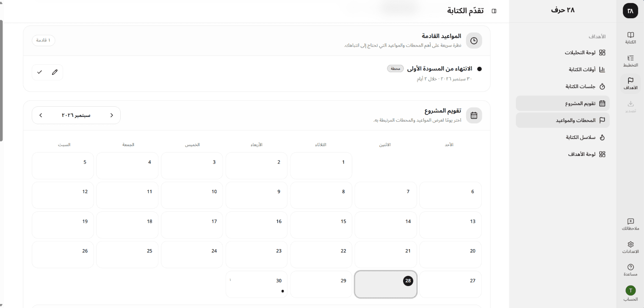Open جلسات الكتابة menu item
This screenshot has width=644, height=308.
[563, 86]
